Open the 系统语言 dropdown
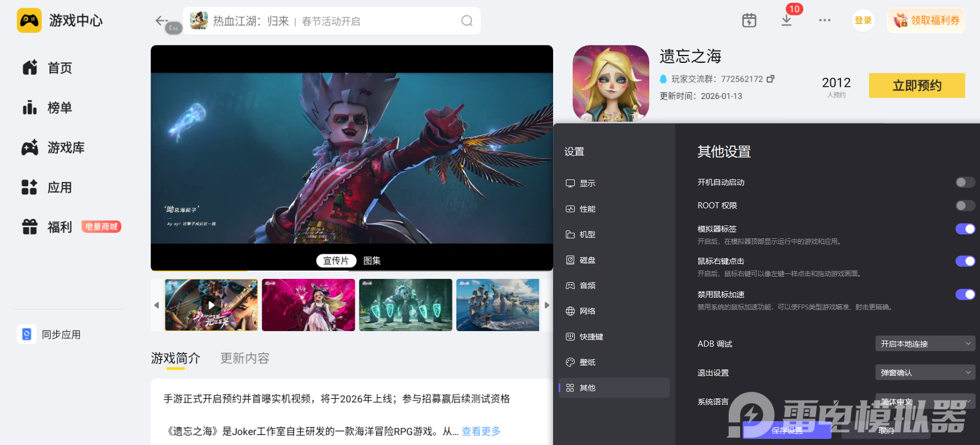 click(926, 402)
